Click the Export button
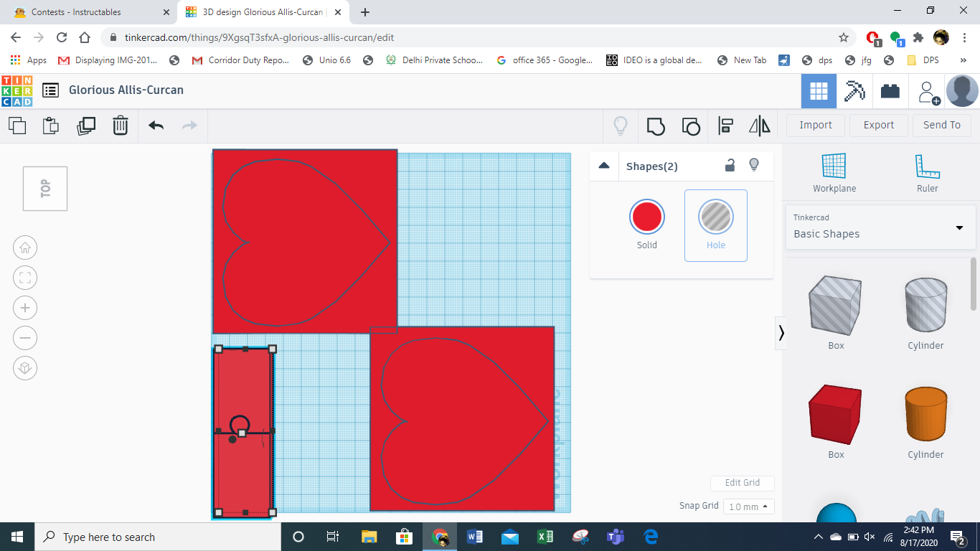 tap(879, 125)
